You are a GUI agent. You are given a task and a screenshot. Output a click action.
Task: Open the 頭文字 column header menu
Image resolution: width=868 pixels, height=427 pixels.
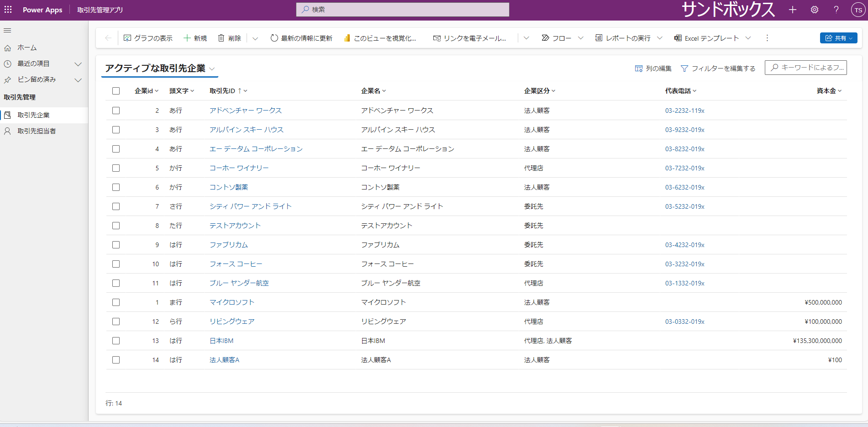[x=182, y=91]
